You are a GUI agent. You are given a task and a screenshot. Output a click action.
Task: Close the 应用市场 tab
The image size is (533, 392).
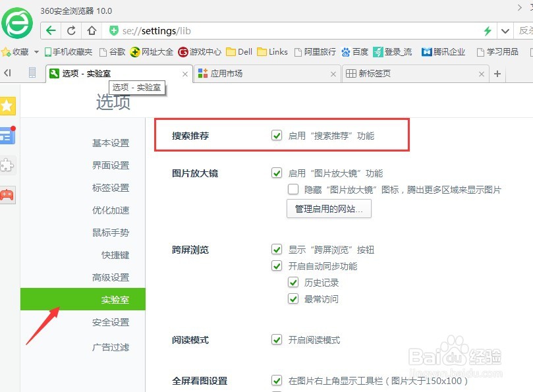point(333,74)
